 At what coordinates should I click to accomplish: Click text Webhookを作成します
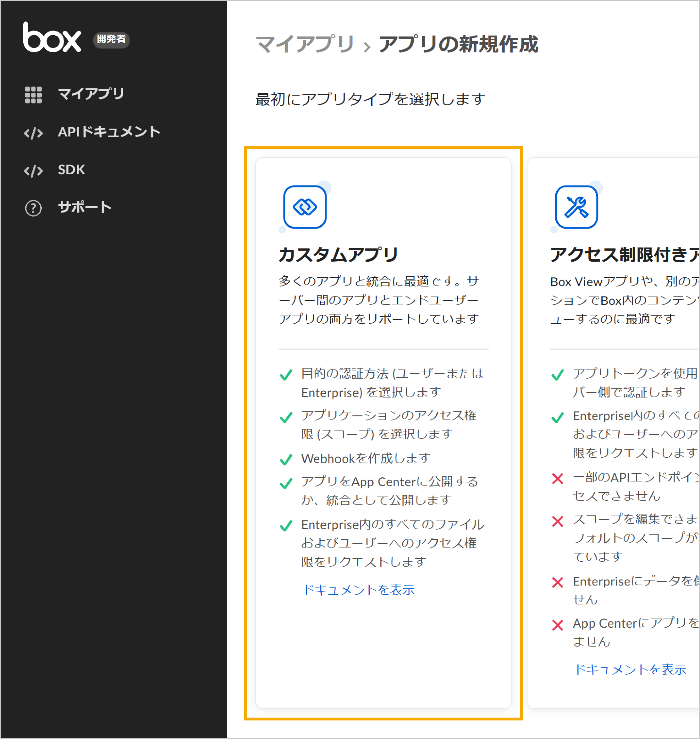[366, 458]
